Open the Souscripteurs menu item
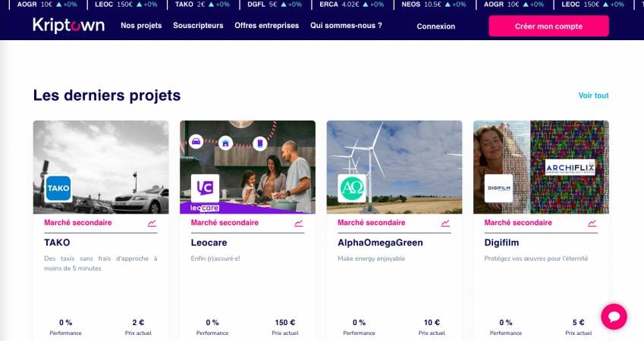This screenshot has width=644, height=341. 198,26
